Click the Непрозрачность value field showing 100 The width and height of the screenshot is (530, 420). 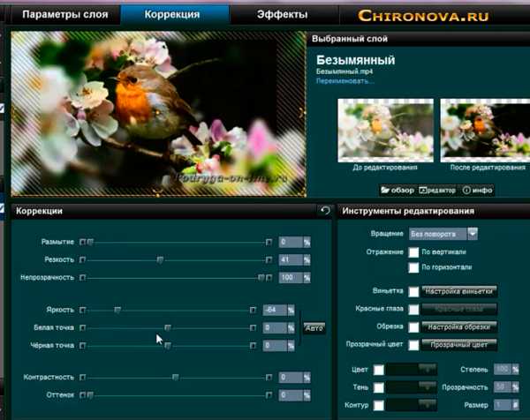(291, 278)
